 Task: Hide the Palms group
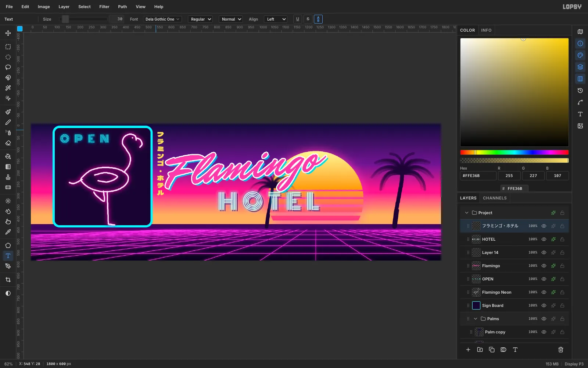tap(544, 319)
